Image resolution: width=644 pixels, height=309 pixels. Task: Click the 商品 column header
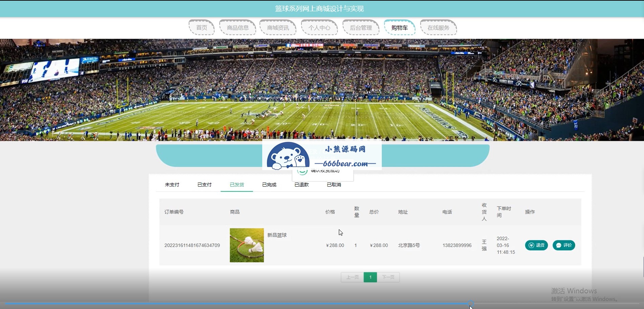235,212
